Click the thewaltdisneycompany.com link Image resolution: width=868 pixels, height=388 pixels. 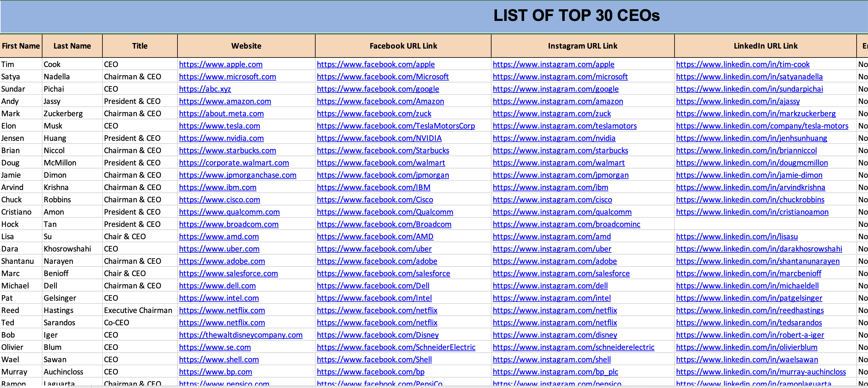(241, 335)
